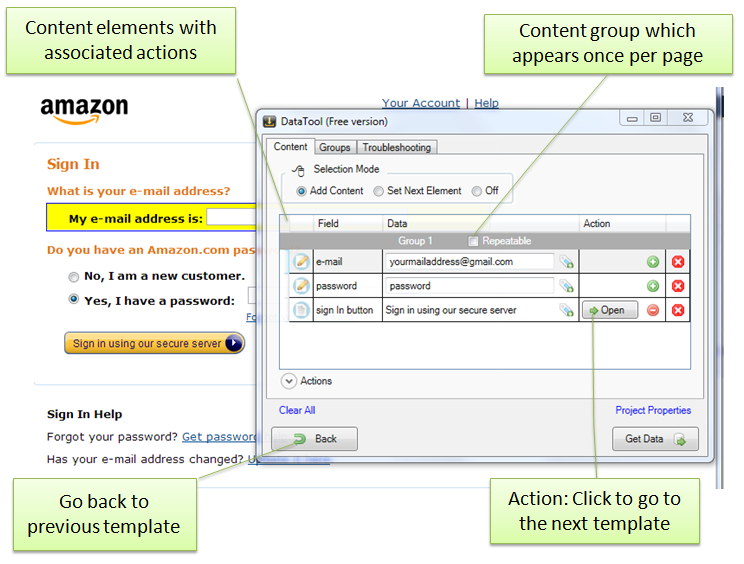Click the Get Data button
The width and height of the screenshot is (744, 564).
655,439
